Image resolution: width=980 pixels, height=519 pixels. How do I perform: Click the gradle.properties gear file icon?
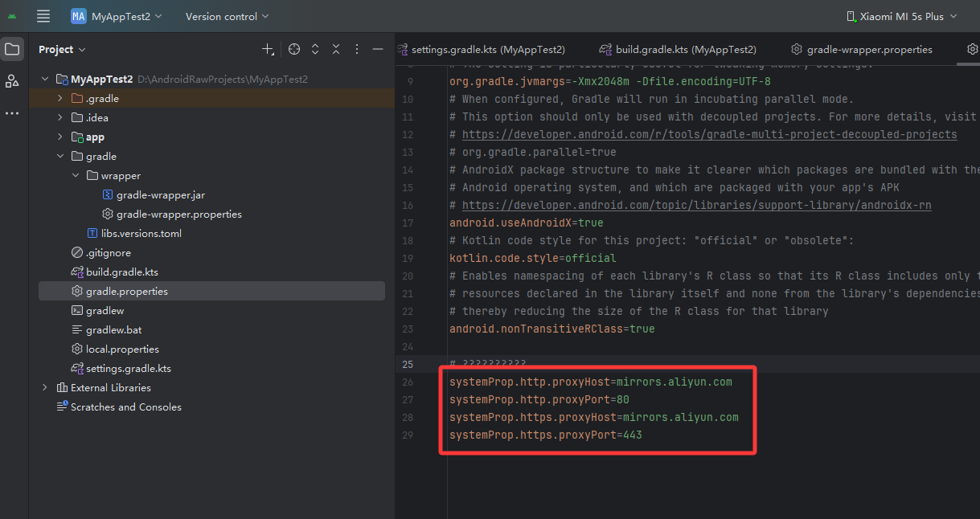[x=77, y=292]
